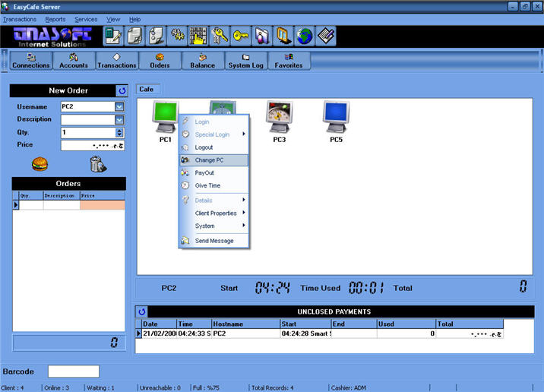The image size is (544, 392).
Task: Click the globe toolbar icon
Action: tap(304, 36)
